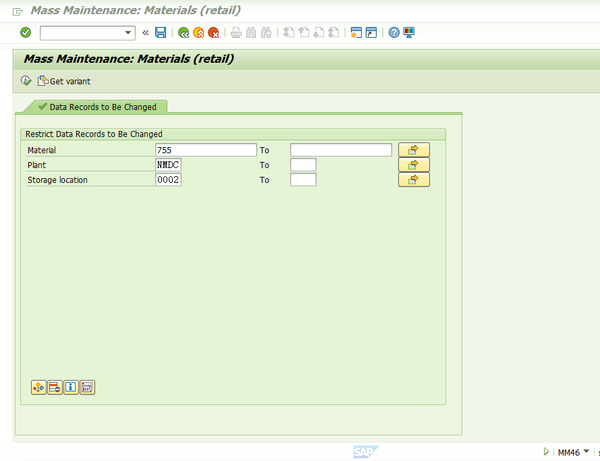Click the Customize Local Layout monitor icon

pyautogui.click(x=409, y=33)
